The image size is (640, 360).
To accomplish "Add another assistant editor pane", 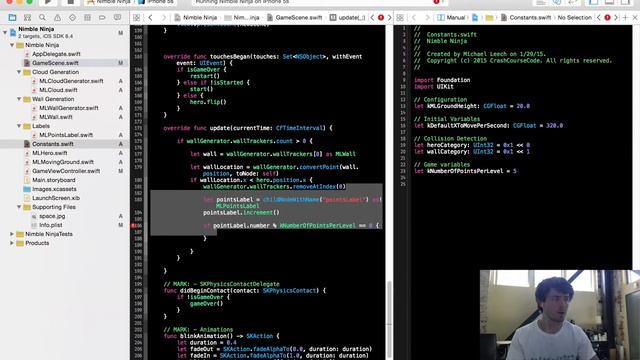I will point(625,18).
